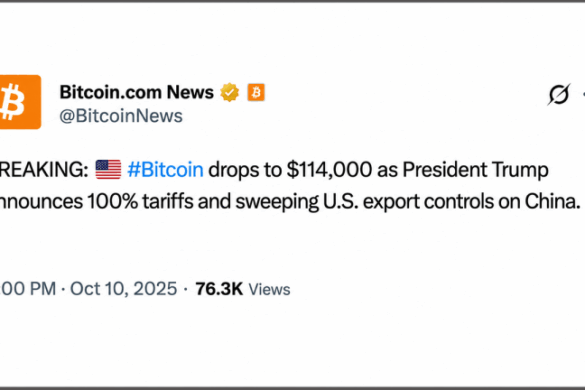Open the Grok slashed-circle icon
Screen dimensions: 585x390
(559, 94)
